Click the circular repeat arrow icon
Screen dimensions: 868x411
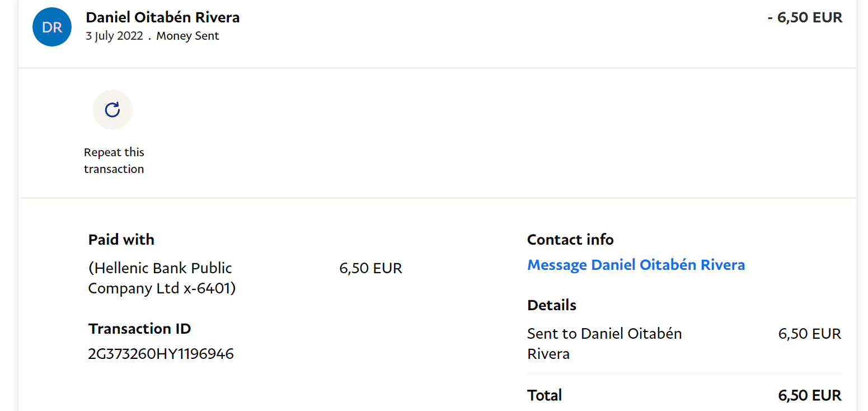112,110
